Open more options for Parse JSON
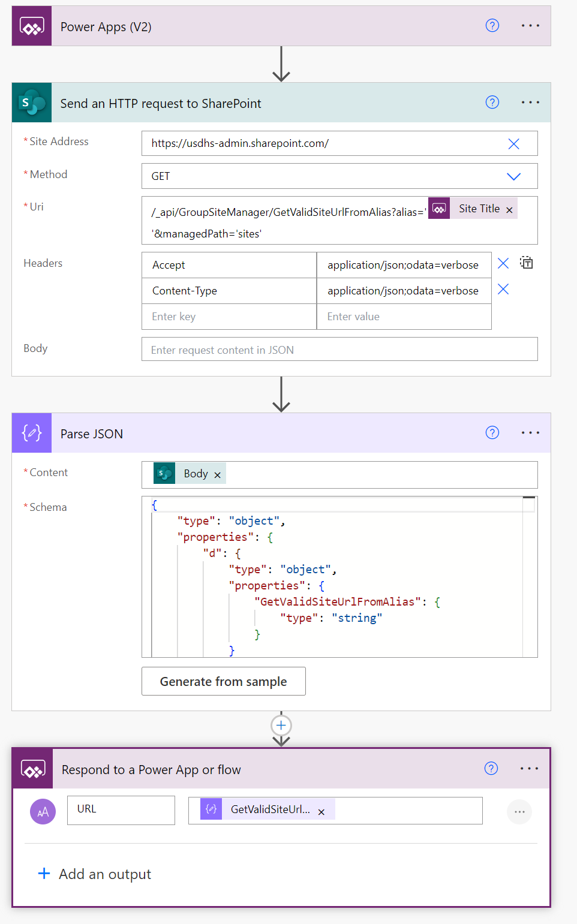Viewport: 577px width, 924px height. [x=530, y=433]
